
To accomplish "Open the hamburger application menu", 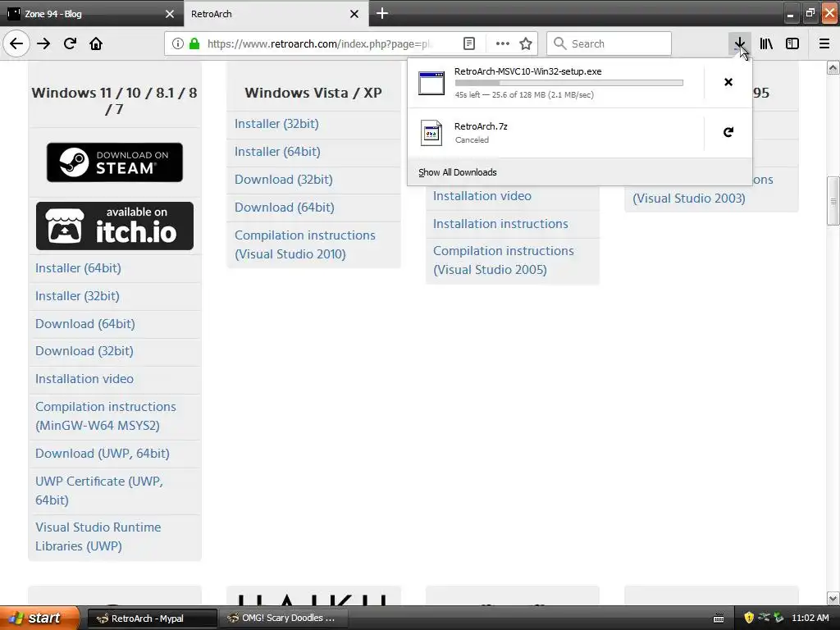I will 824,44.
